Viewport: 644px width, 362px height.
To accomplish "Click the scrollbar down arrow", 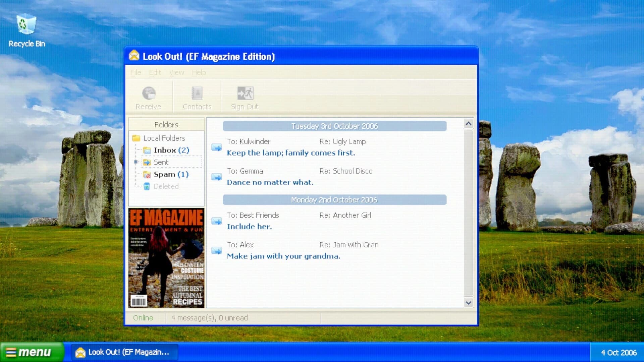I will pyautogui.click(x=469, y=303).
